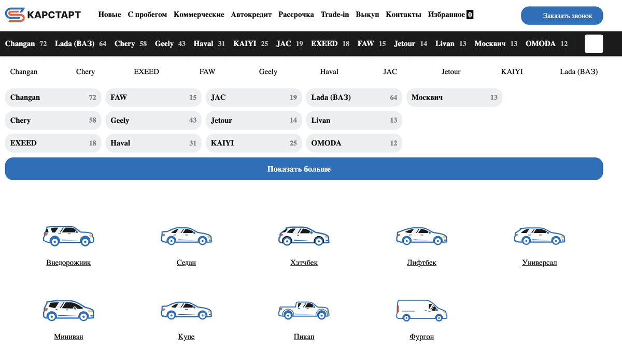Choose Livan 13 in the dark brand bar
Viewport: 622px width, 364px height.
coord(451,43)
